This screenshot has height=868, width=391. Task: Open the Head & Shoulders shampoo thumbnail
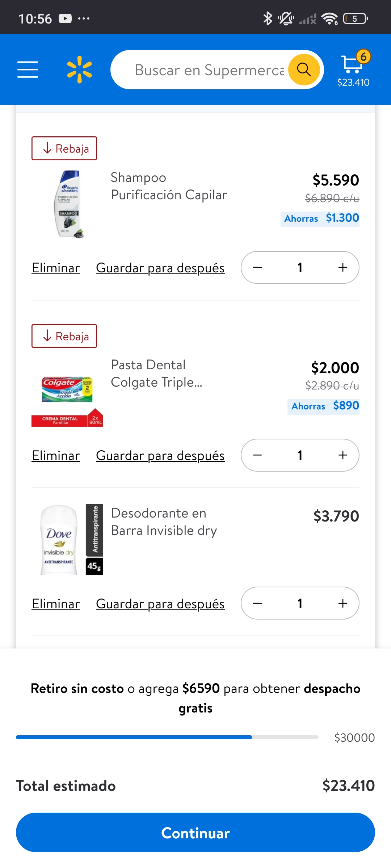[69, 204]
